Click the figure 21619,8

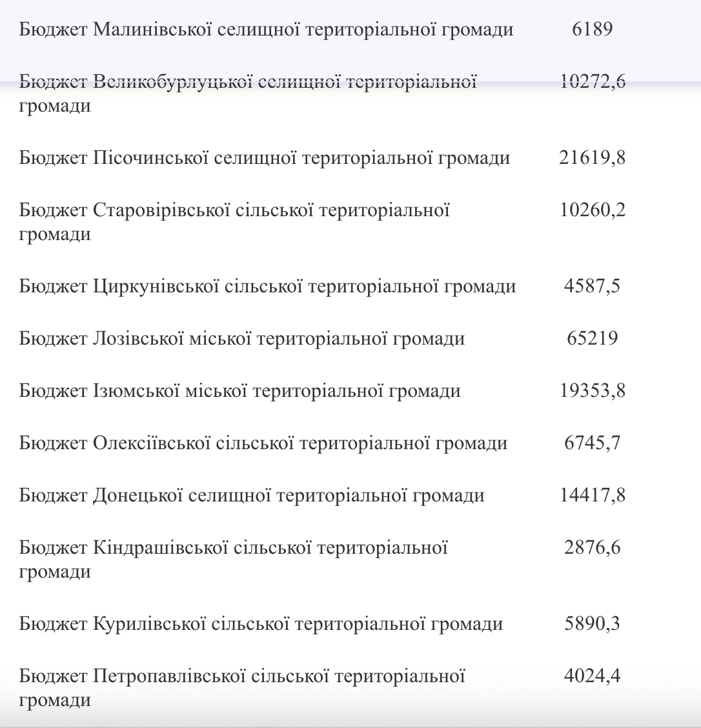[592, 158]
